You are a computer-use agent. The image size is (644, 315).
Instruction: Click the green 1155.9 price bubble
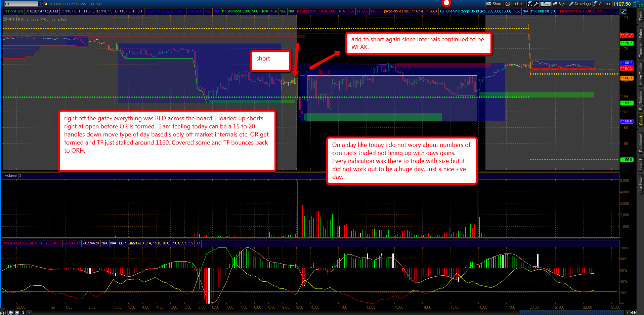point(627,160)
